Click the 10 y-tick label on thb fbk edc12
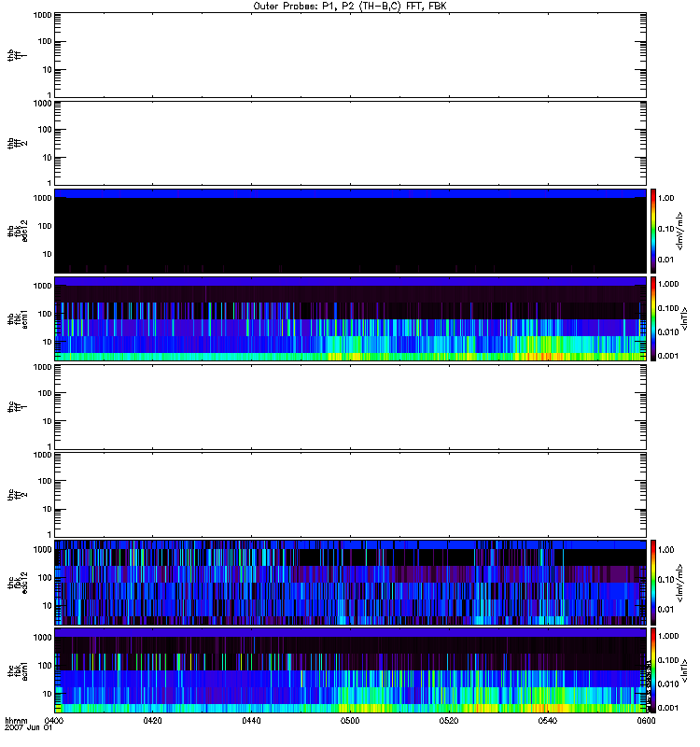 (x=47, y=254)
